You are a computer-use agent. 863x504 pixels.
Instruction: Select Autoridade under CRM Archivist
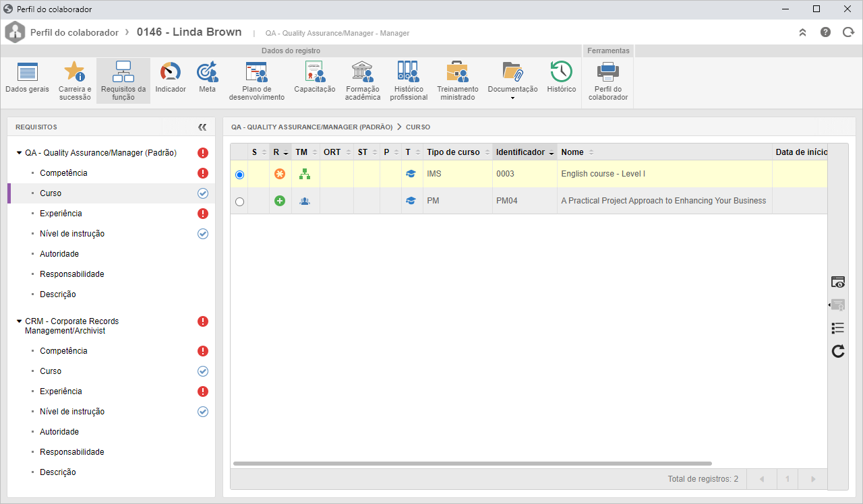pyautogui.click(x=59, y=432)
